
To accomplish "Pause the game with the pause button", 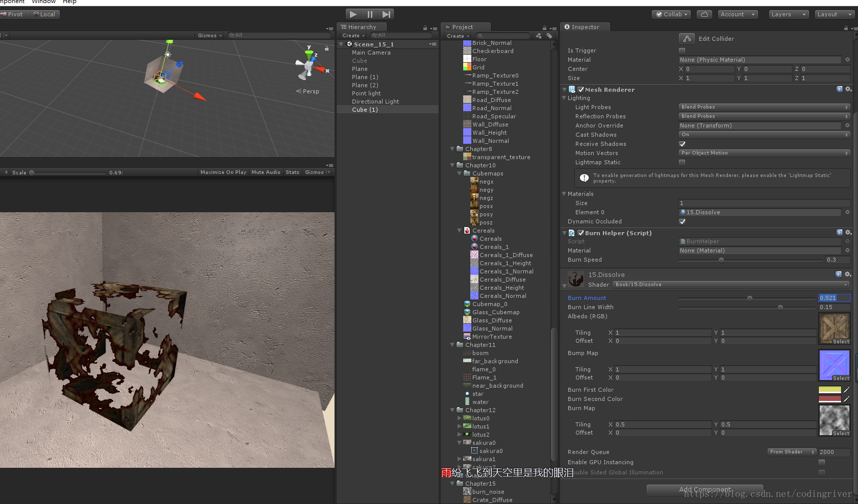I will click(x=370, y=14).
